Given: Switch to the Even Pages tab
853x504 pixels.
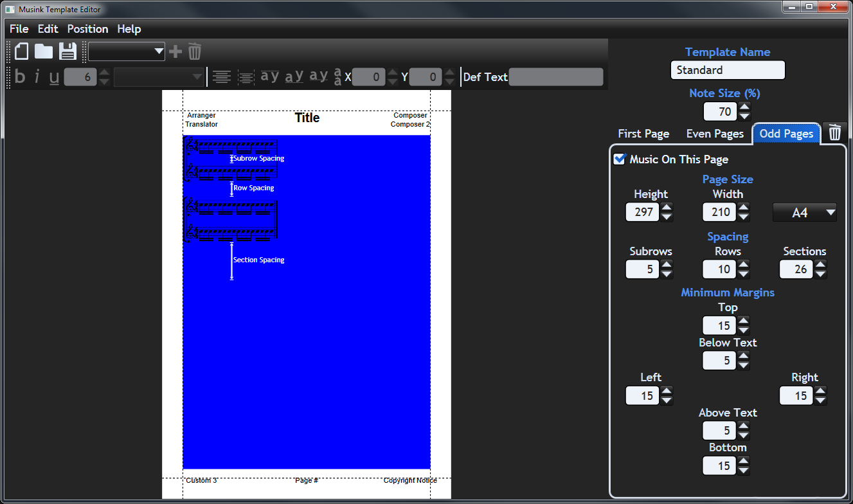Looking at the screenshot, I should pos(715,134).
